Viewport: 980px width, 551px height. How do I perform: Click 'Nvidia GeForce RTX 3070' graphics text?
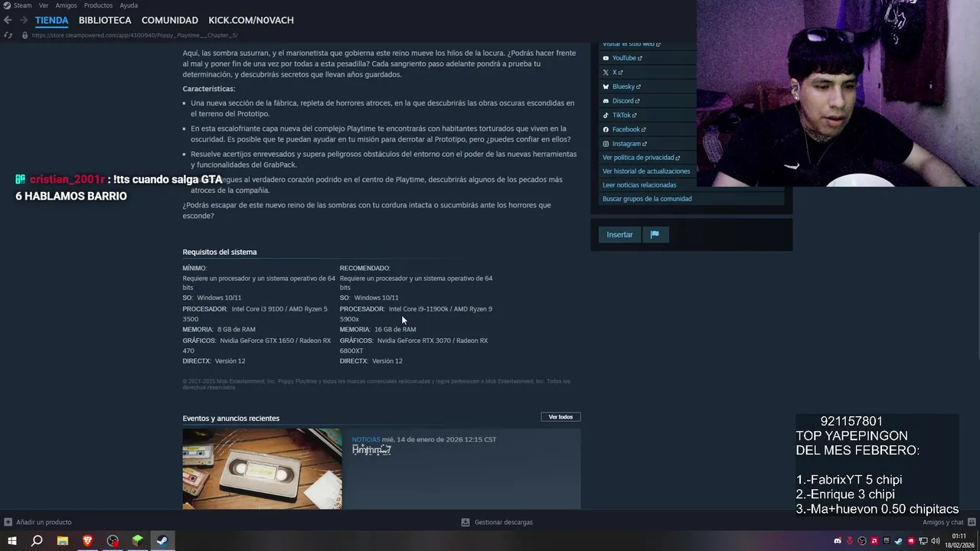(x=414, y=341)
